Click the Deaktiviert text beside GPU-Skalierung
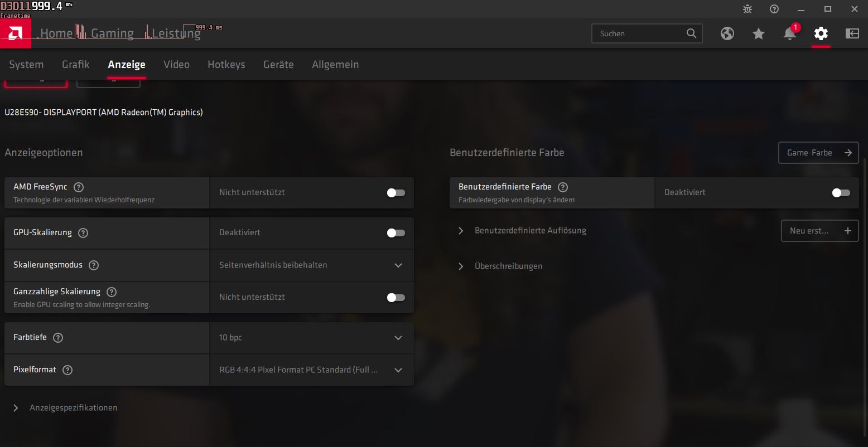This screenshot has height=447, width=868. point(240,232)
